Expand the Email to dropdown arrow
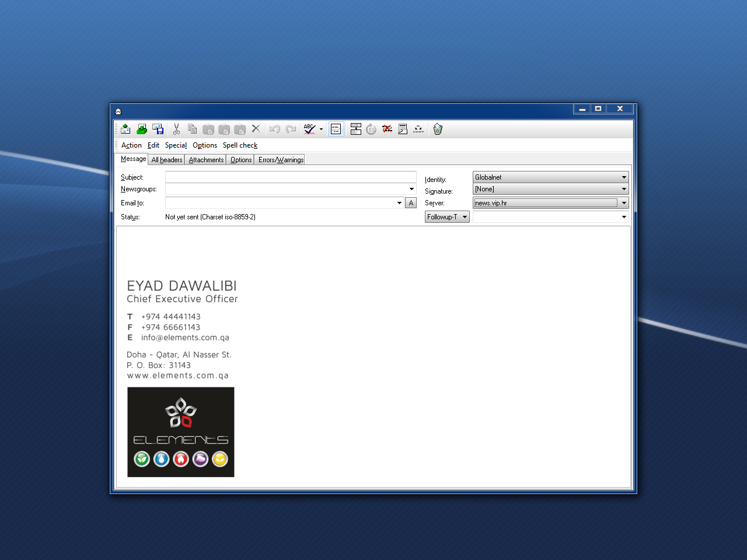Screen dimensions: 747x560 tap(399, 203)
